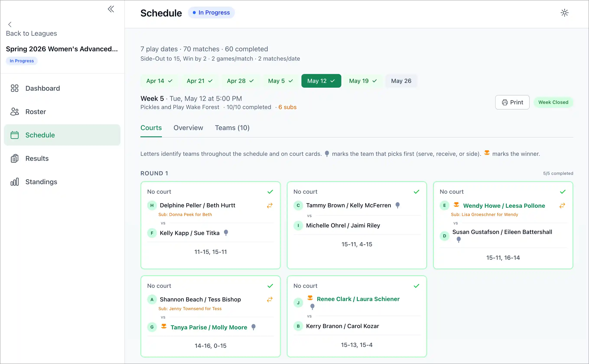Click the ROUND 1 heading
Image resolution: width=589 pixels, height=364 pixels.
[x=154, y=173]
